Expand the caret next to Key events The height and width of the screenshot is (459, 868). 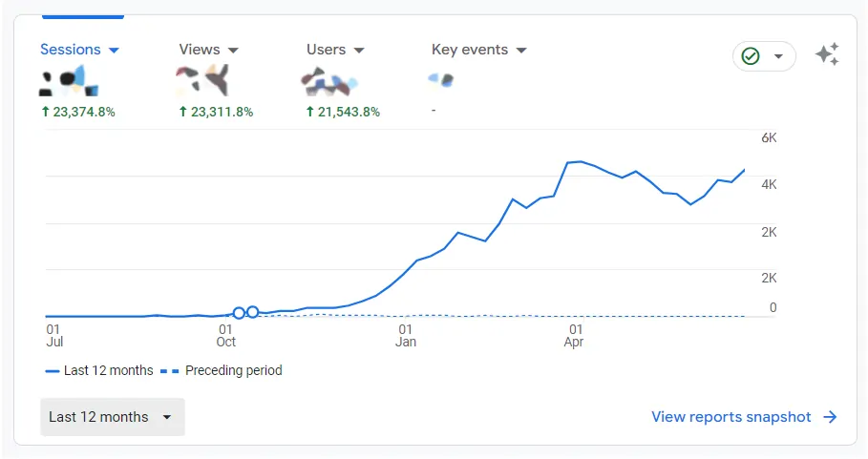pyautogui.click(x=521, y=50)
